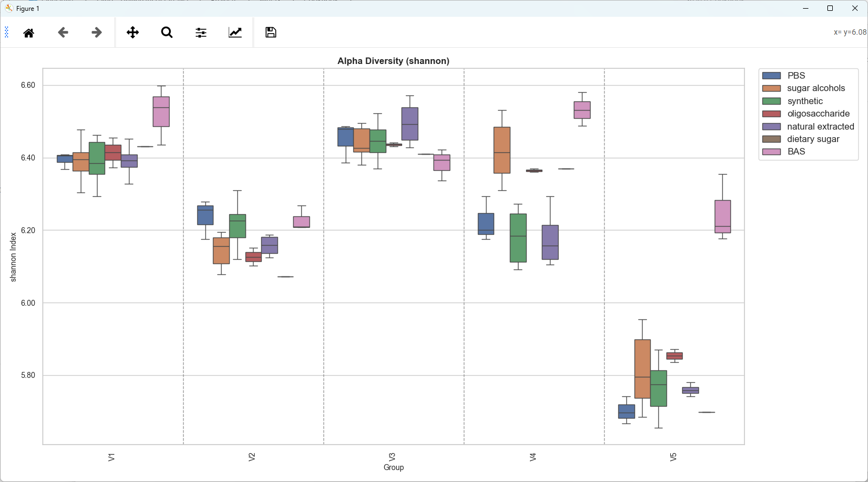This screenshot has height=482, width=868.
Task: Click the Figure 1 title bar text
Action: (x=28, y=9)
